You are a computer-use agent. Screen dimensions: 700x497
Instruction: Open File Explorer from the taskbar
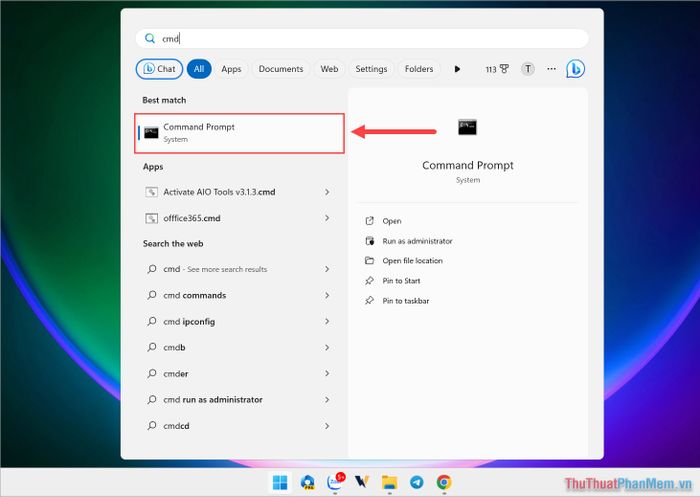click(x=389, y=483)
